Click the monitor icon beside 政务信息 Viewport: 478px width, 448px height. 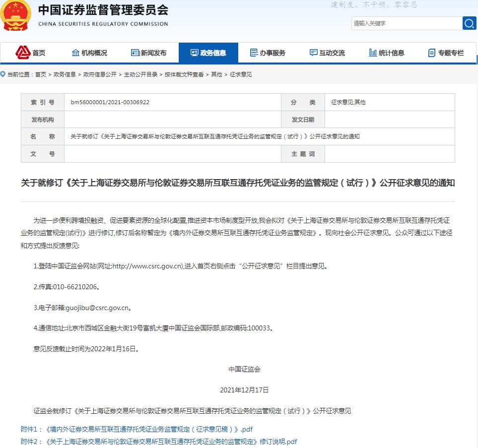[x=195, y=53]
